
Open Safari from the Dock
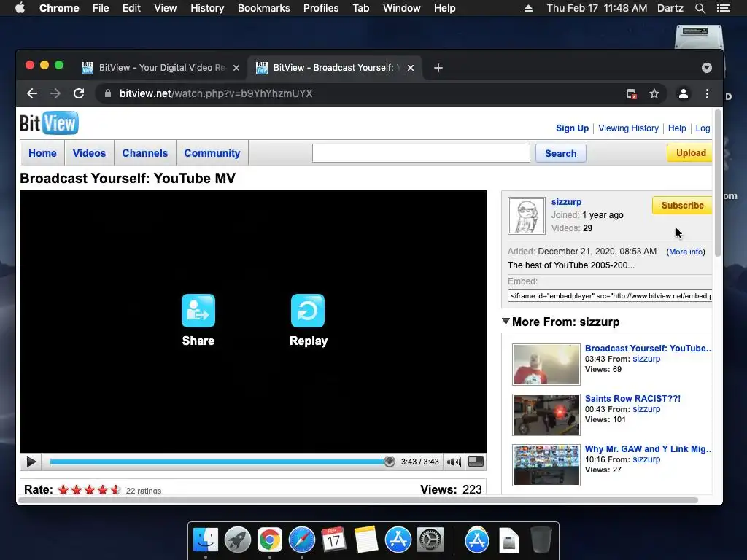301,540
